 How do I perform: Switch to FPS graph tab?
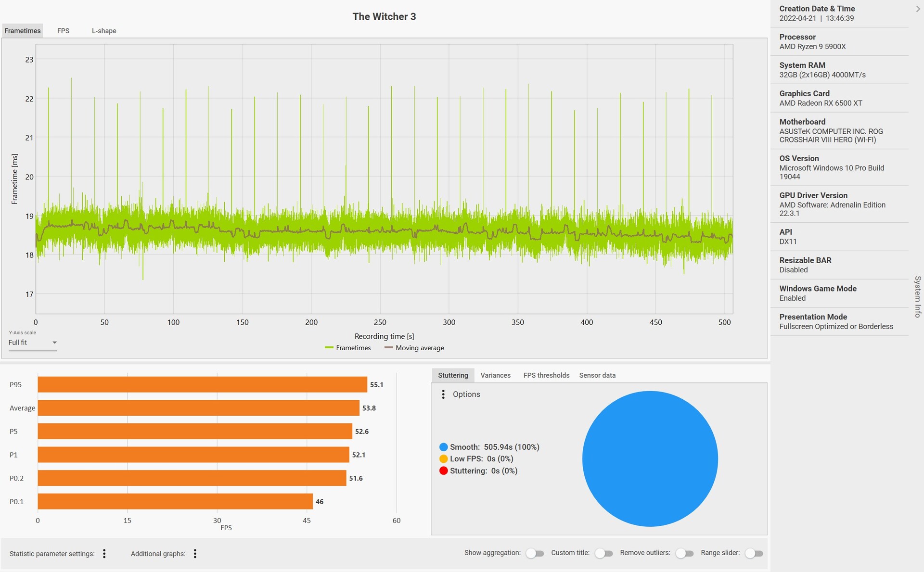(63, 31)
